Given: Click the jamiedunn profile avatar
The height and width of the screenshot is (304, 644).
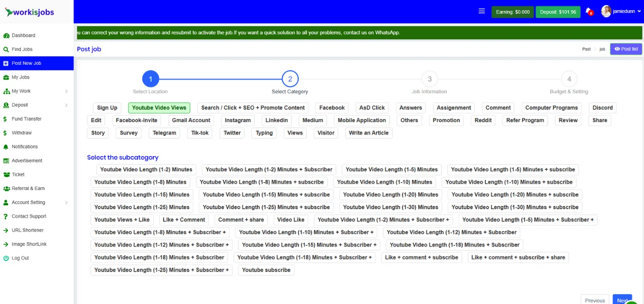Looking at the screenshot, I should click(x=606, y=11).
